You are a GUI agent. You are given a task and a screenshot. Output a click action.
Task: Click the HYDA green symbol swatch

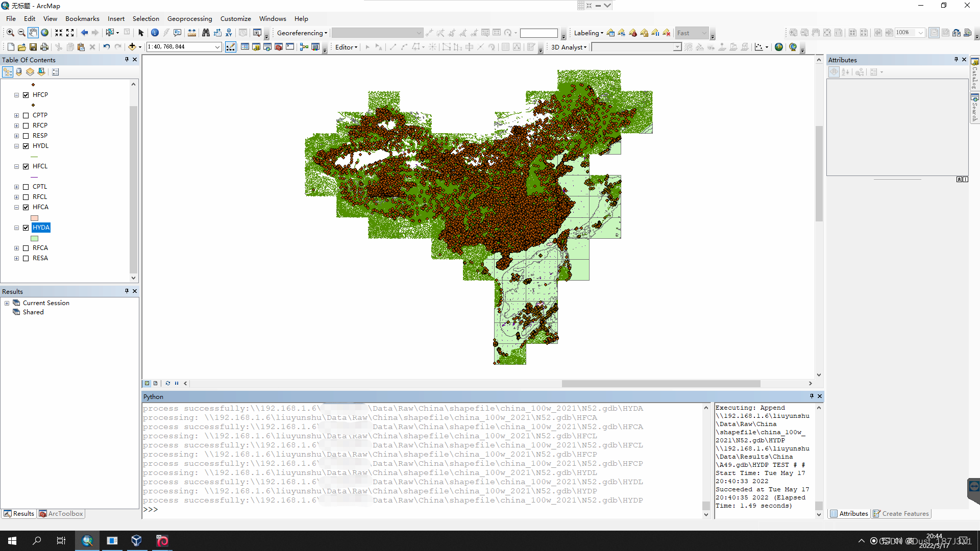tap(34, 238)
